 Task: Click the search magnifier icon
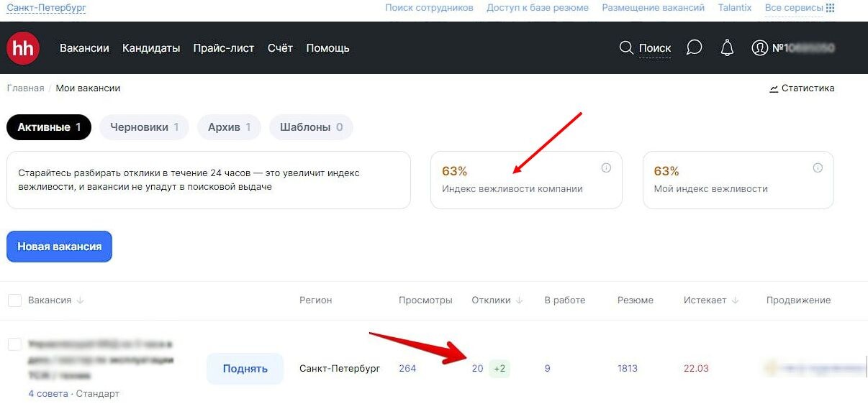[x=626, y=48]
